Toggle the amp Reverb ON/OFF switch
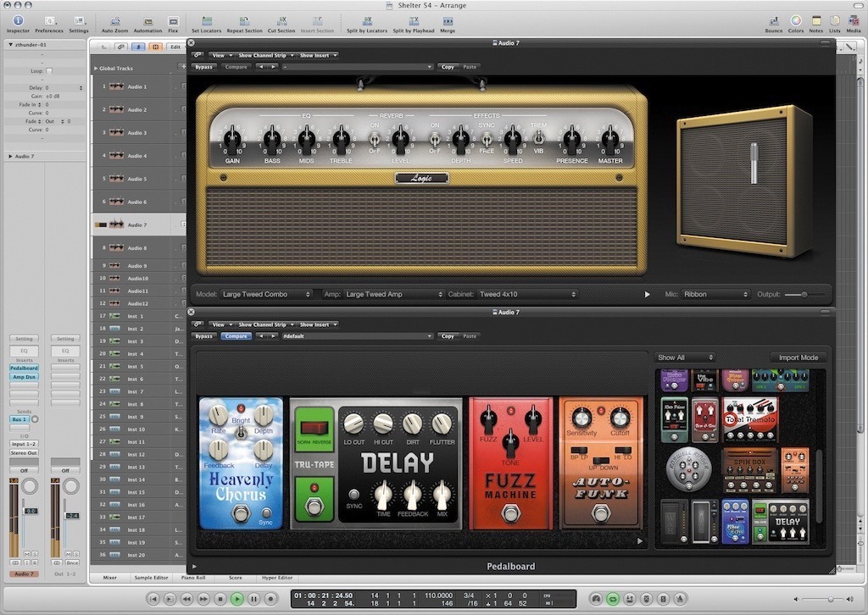Screen dimensions: 868x615 click(x=375, y=138)
